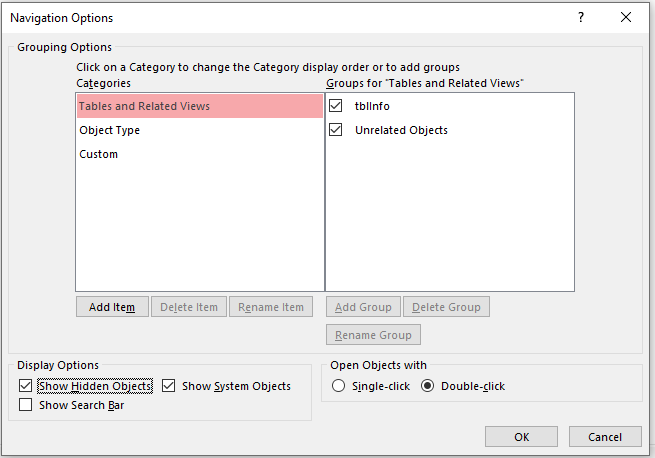Click the Unrelated Objects group name
Viewport: 655px width, 458px height.
point(401,130)
